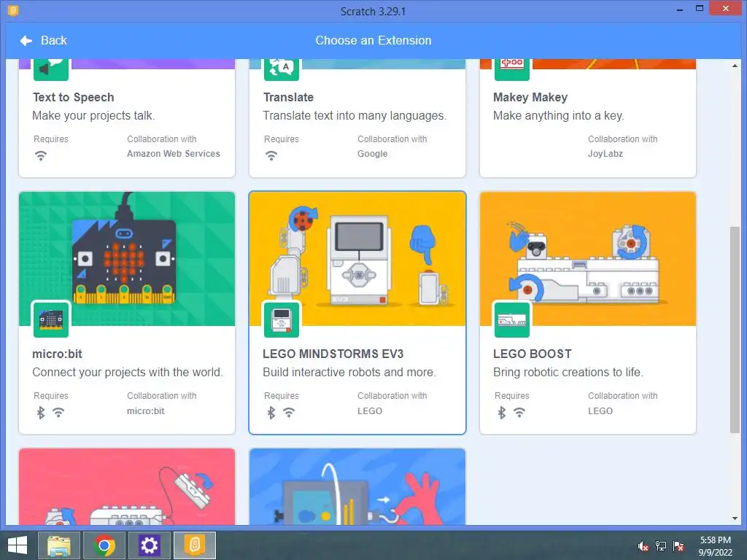Image resolution: width=747 pixels, height=560 pixels.
Task: Open File Explorer from the taskbar
Action: coord(58,545)
